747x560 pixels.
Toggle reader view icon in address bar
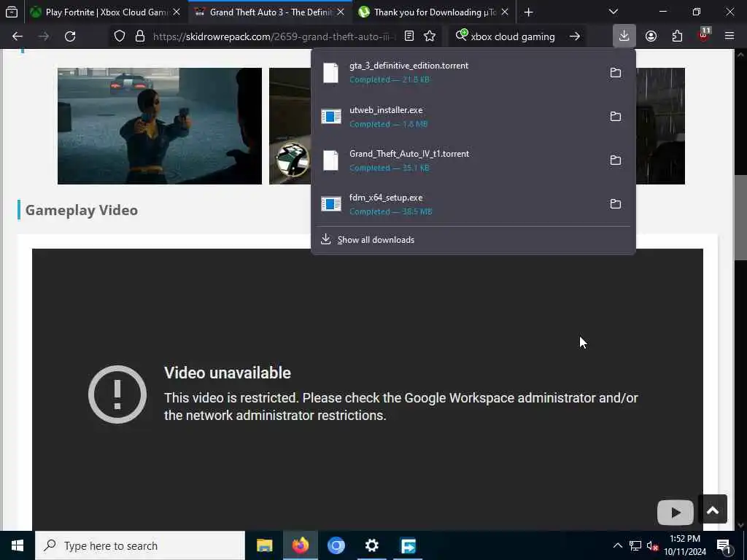409,36
